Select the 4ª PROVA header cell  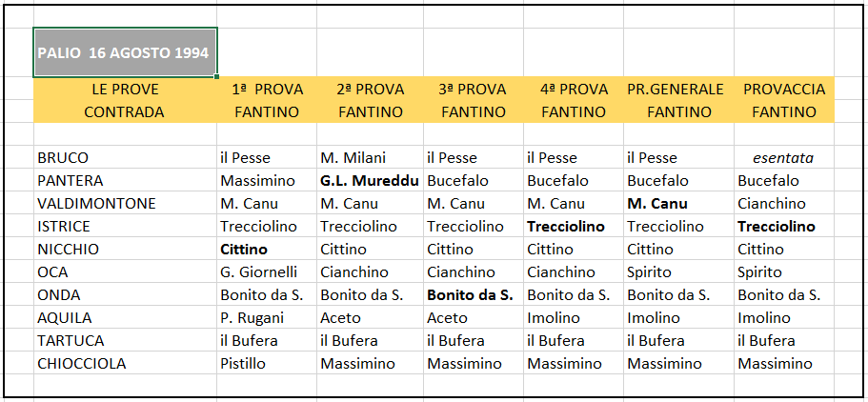click(574, 89)
